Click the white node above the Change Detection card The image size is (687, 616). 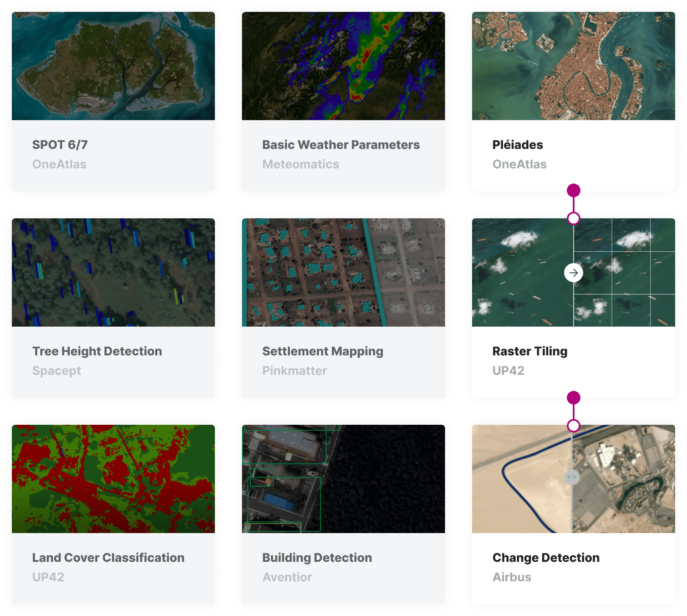[574, 427]
